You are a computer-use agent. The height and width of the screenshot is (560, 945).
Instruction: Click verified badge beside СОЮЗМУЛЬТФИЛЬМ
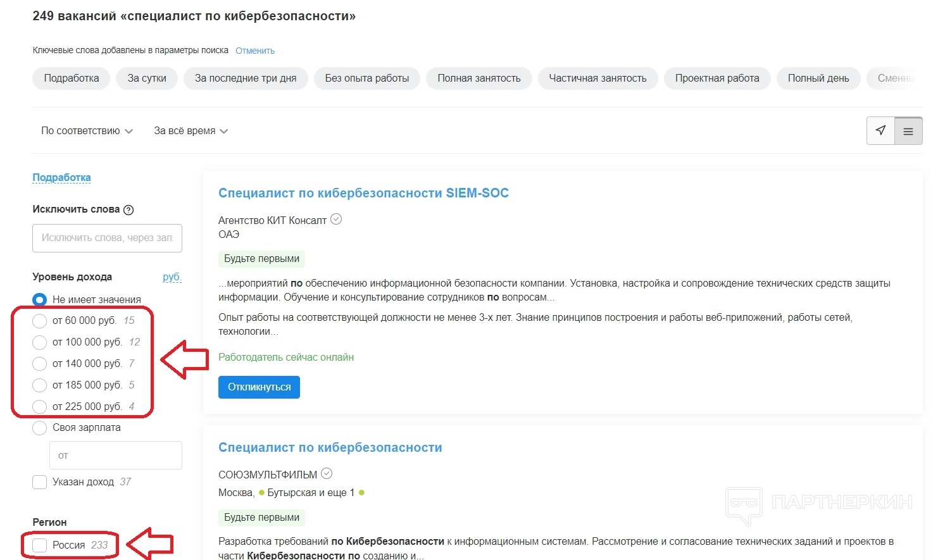click(x=327, y=473)
